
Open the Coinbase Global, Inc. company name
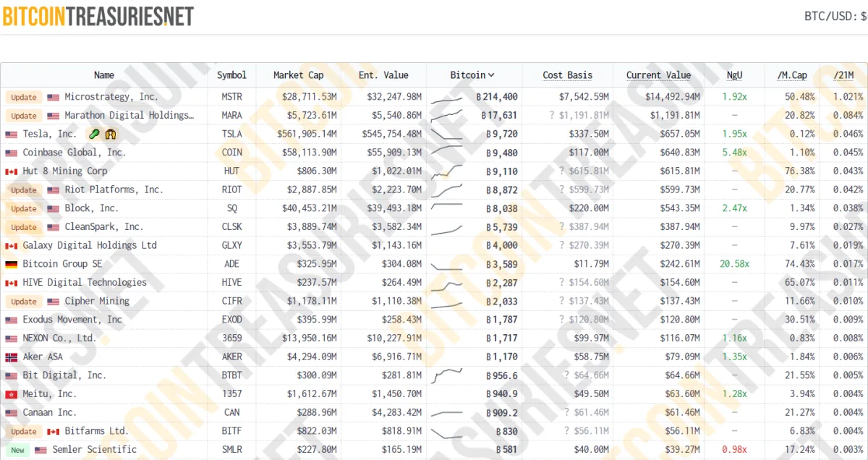(x=75, y=153)
